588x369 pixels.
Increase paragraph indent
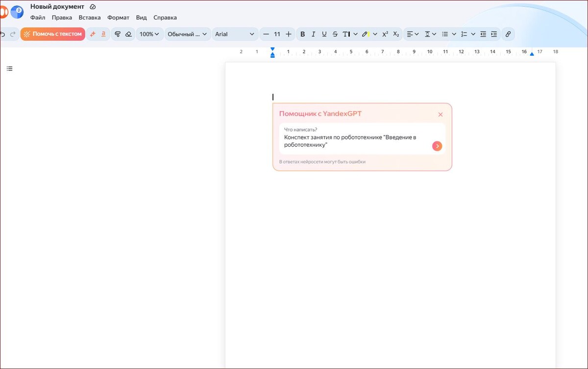pyautogui.click(x=494, y=34)
